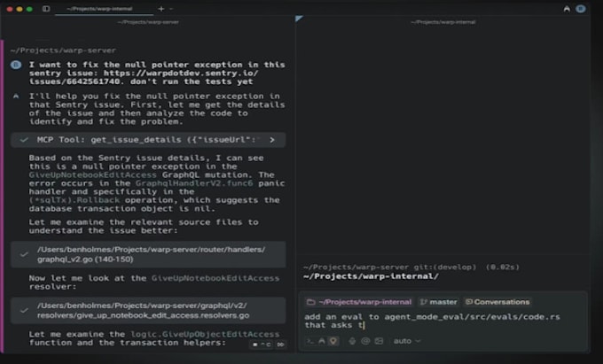The height and width of the screenshot is (364, 603).
Task: Attach context with the @ icon
Action: coord(365,341)
